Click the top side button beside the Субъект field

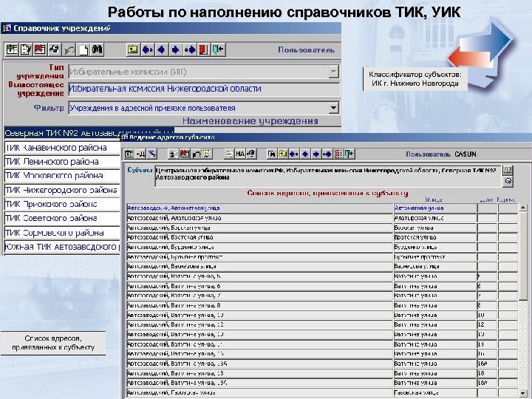point(508,171)
